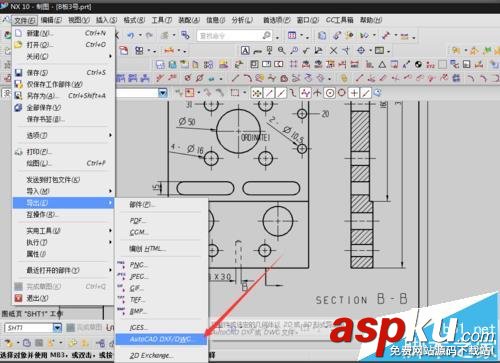
Task: Open the 视图(V) menu
Action: [79, 20]
